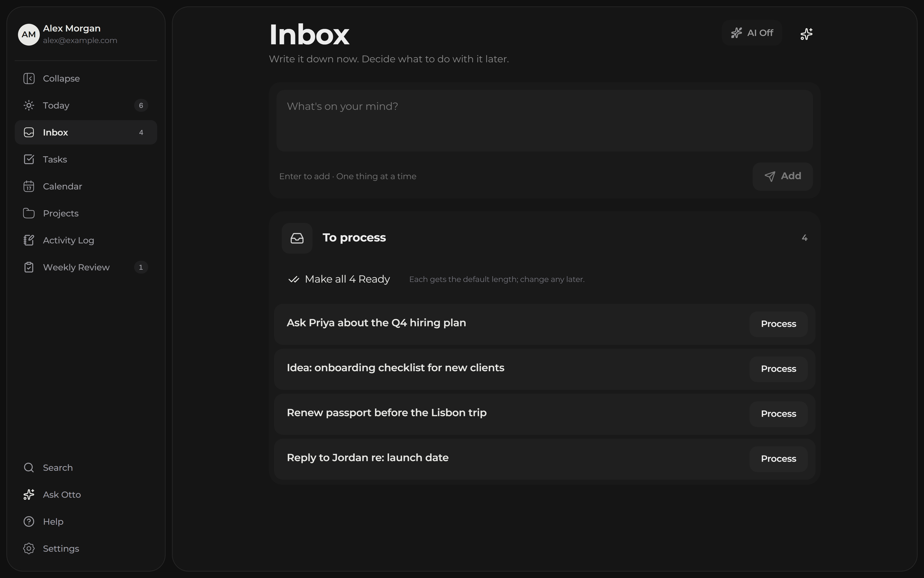Open Settings label in sidebar
924x578 pixels.
click(x=61, y=548)
